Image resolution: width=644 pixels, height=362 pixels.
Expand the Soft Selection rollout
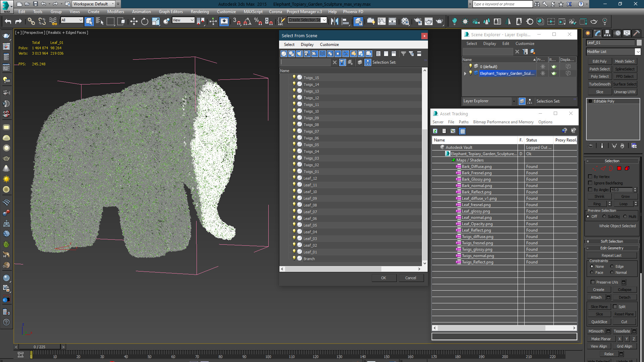612,241
